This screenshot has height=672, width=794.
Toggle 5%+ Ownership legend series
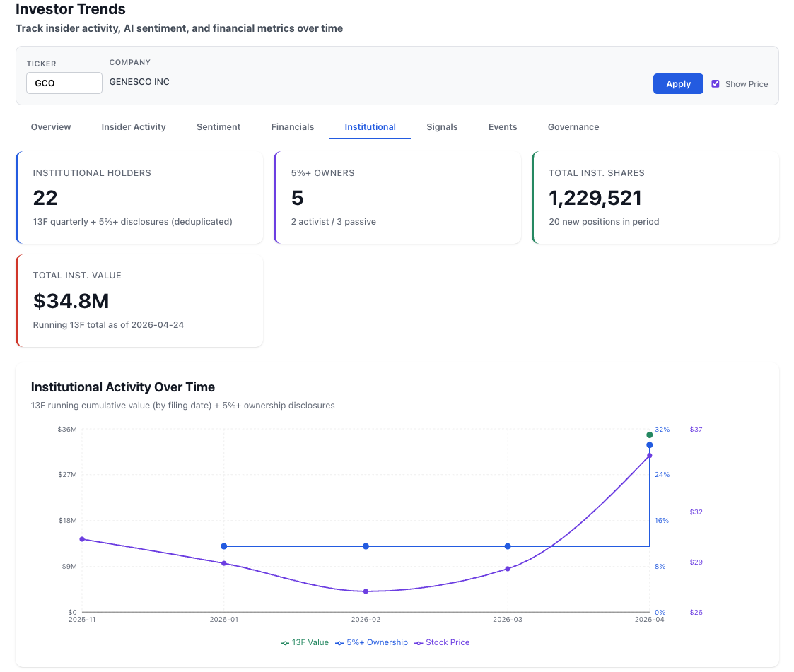click(372, 642)
